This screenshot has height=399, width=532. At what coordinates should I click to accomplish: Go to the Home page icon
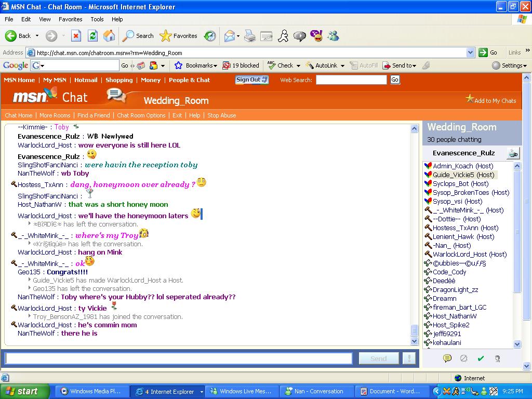coord(109,36)
